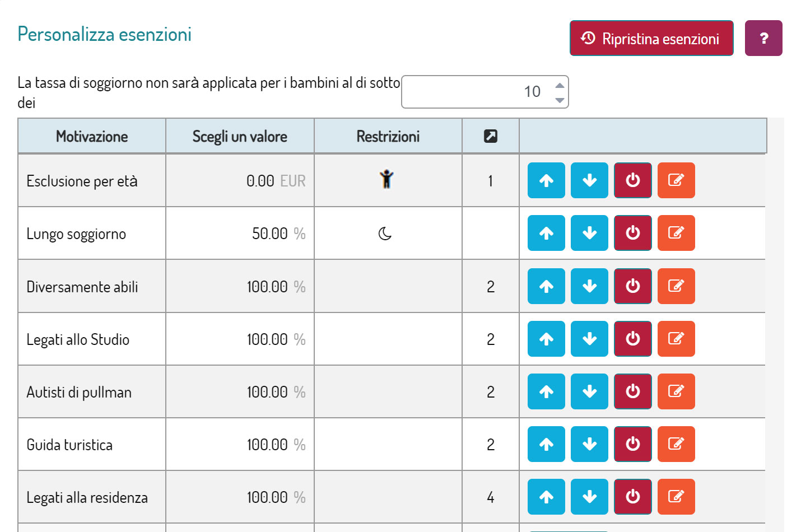Screen dimensions: 801x532
Task: Click the Restrizioni column header
Action: click(x=388, y=136)
